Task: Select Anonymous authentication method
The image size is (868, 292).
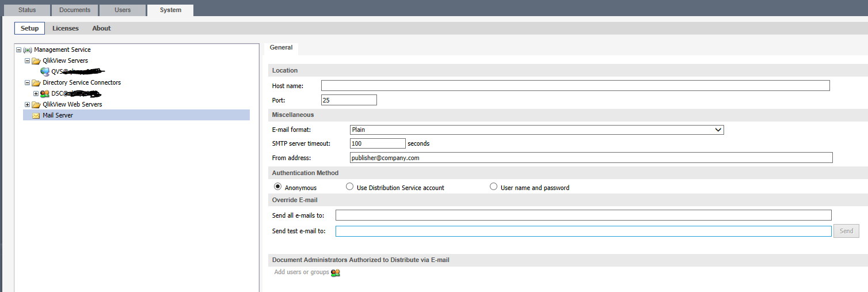Action: pyautogui.click(x=278, y=187)
